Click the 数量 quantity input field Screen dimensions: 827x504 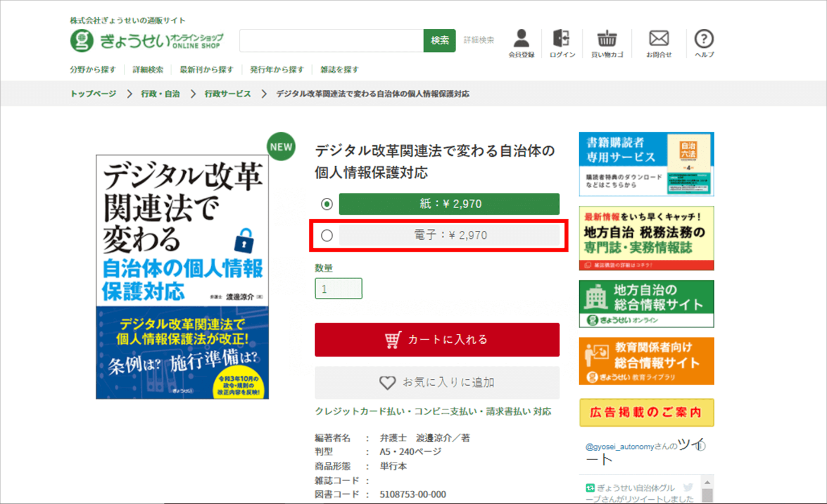pyautogui.click(x=338, y=288)
